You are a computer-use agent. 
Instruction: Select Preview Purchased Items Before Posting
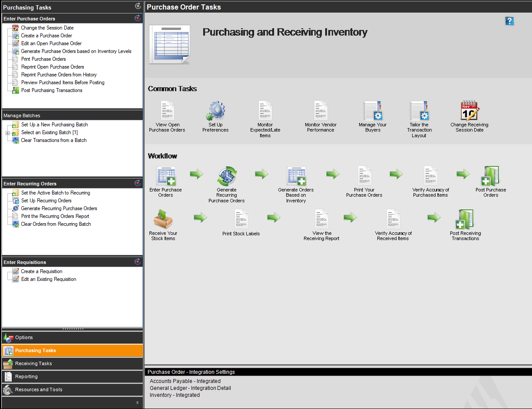pyautogui.click(x=63, y=82)
